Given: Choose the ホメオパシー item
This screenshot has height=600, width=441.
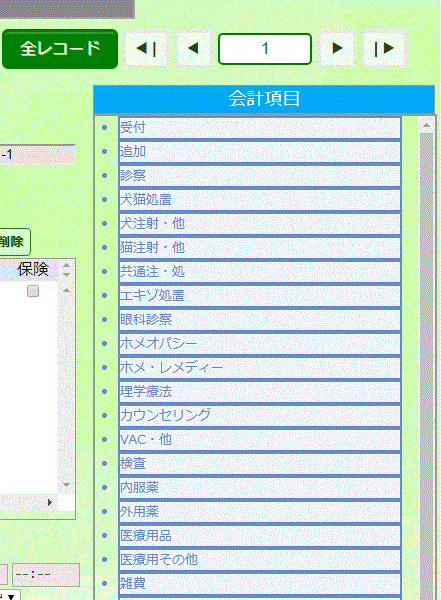Looking at the screenshot, I should pos(260,343).
